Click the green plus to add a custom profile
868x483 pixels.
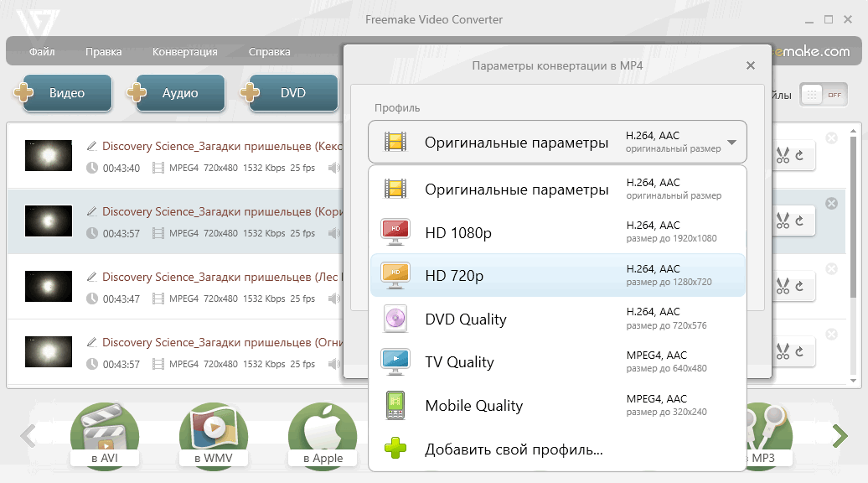click(x=394, y=449)
